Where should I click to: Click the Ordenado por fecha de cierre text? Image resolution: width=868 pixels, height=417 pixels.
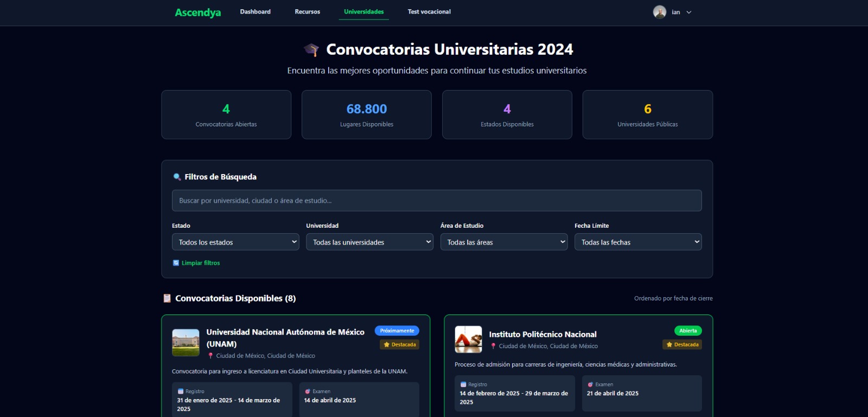click(x=673, y=298)
